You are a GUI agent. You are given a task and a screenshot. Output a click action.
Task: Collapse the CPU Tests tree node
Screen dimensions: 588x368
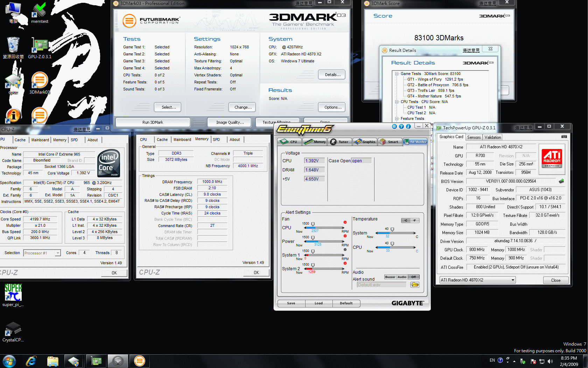397,102
